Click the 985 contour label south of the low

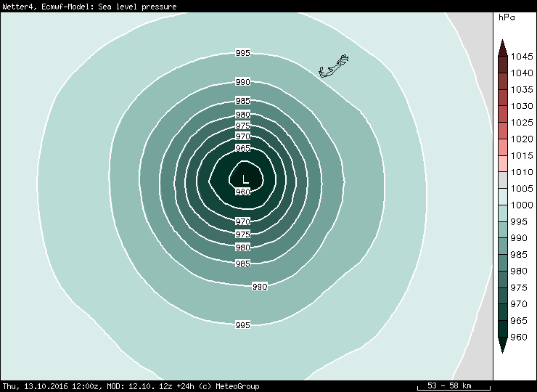[x=243, y=264]
